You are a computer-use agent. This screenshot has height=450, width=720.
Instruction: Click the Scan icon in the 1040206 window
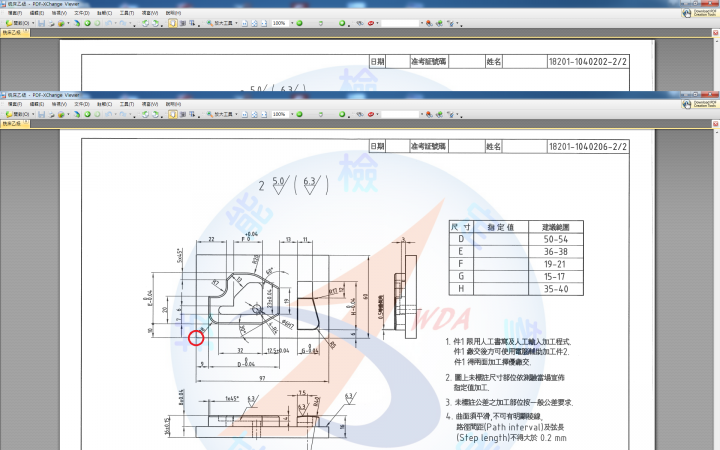(x=77, y=114)
